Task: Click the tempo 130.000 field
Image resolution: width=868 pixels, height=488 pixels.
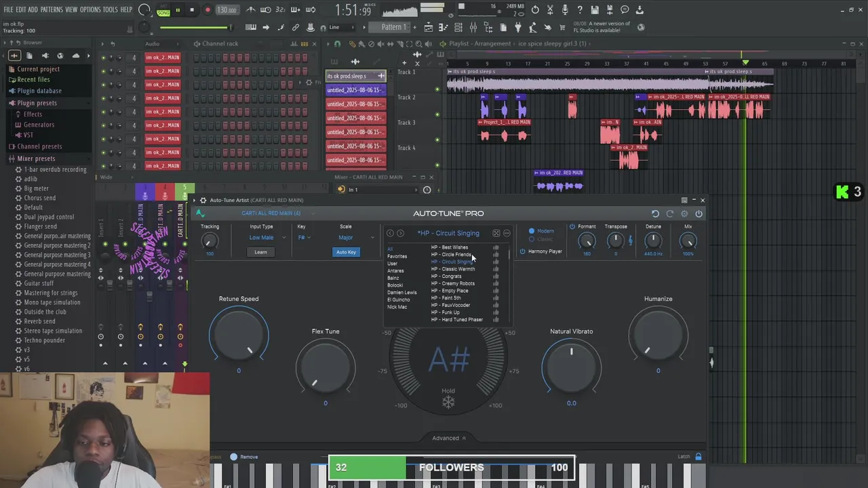Action: coord(227,10)
